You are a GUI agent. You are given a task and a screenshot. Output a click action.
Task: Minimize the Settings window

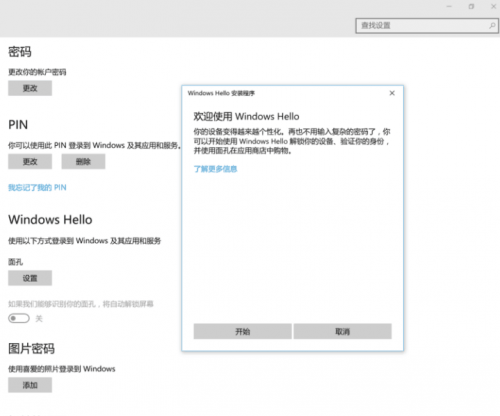(449, 6)
